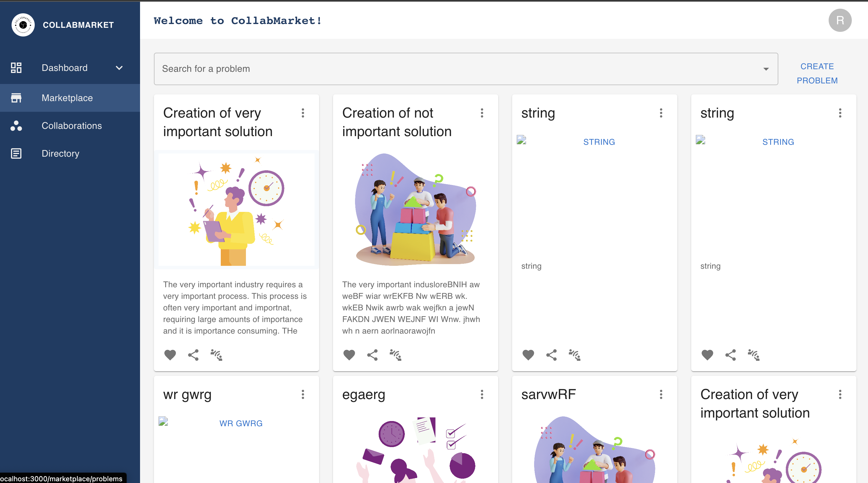Viewport: 868px width, 483px height.
Task: Click the CREATE PROBLEM button
Action: [x=817, y=73]
